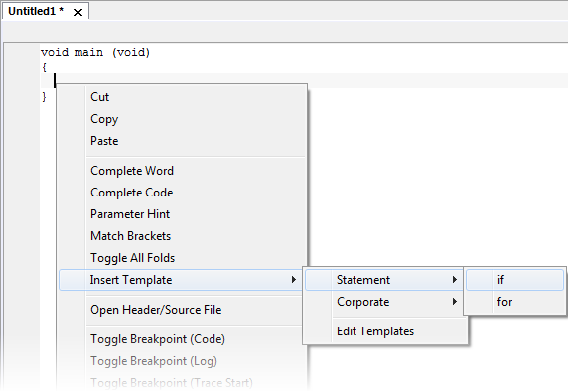Insert the for statement template
Screen dimensions: 568x392
tap(514, 302)
